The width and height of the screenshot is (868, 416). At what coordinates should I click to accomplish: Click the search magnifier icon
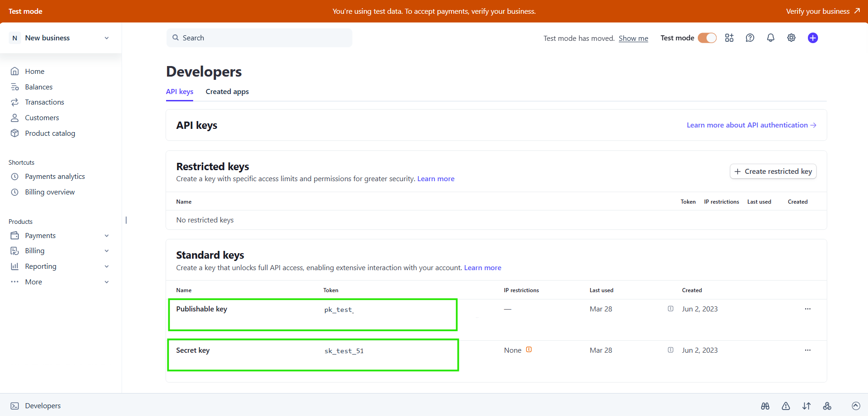[175, 38]
